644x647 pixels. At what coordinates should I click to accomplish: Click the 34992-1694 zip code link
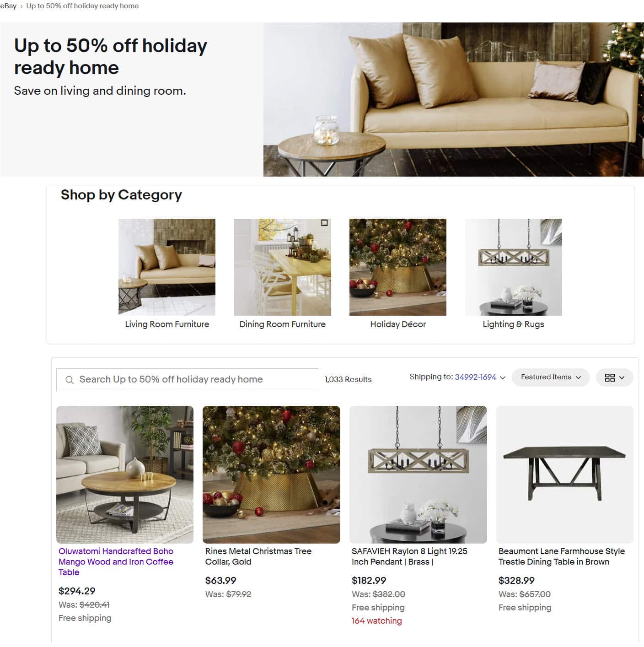[x=475, y=377]
